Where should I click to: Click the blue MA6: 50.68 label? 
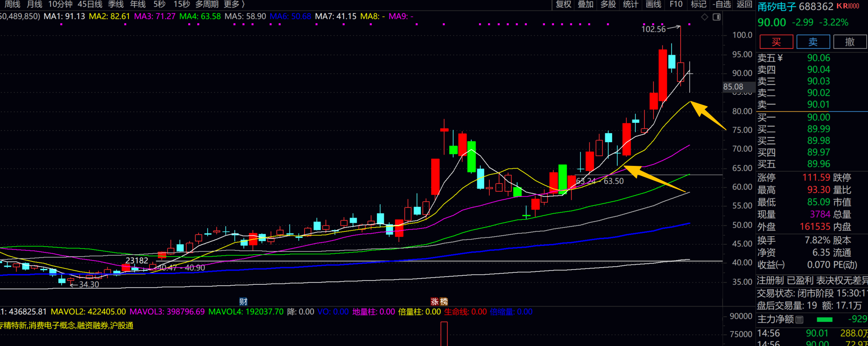pyautogui.click(x=290, y=16)
